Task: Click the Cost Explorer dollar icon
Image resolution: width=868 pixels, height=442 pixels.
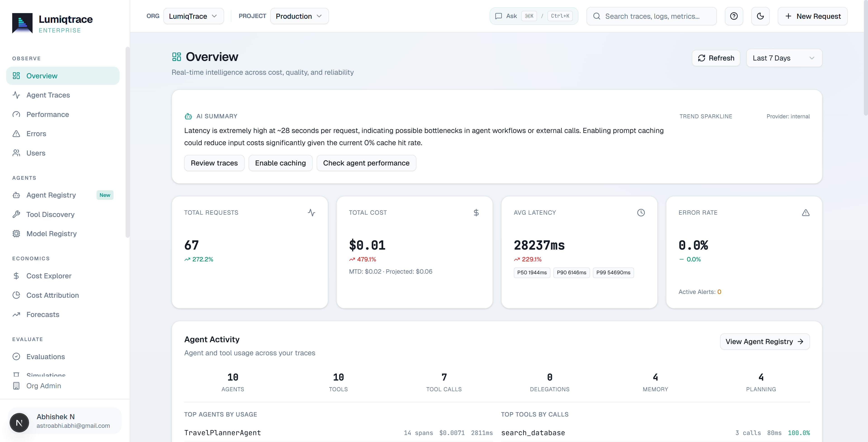Action: (x=17, y=276)
